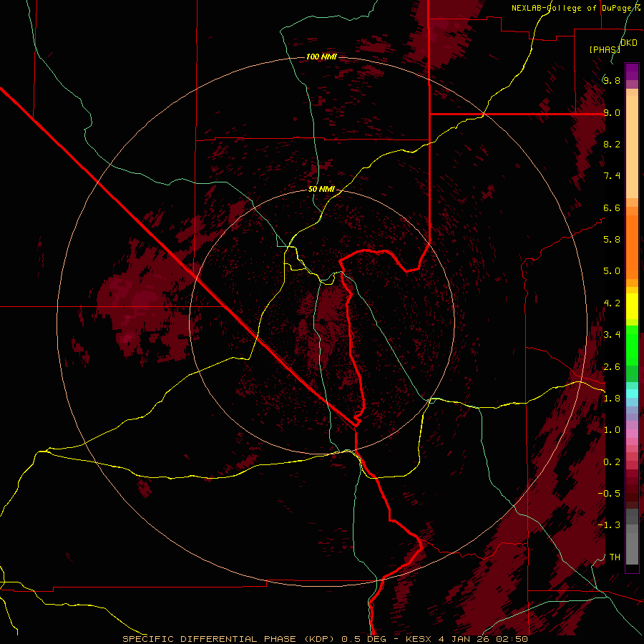Click the 1.0 scale value
Screen dimensions: 644x644
tap(612, 430)
